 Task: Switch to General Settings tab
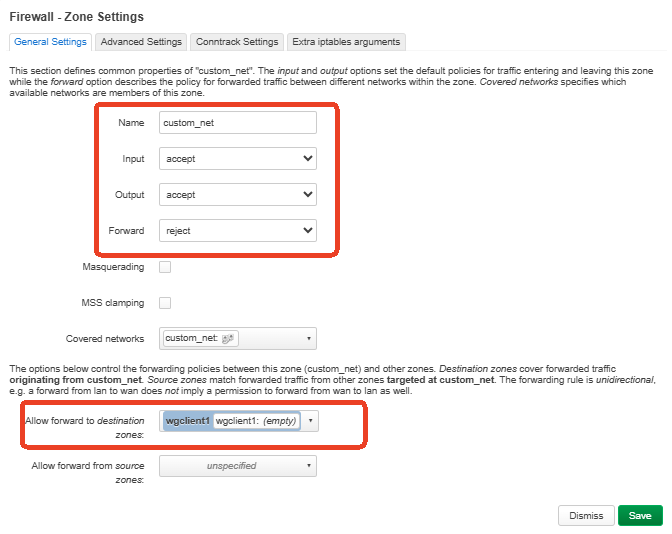click(x=50, y=42)
